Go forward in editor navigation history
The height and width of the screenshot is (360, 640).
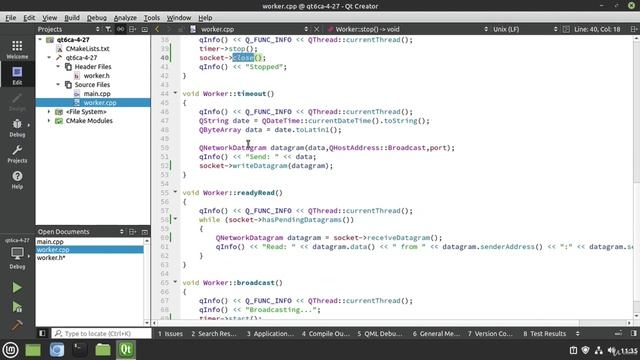tap(169, 29)
